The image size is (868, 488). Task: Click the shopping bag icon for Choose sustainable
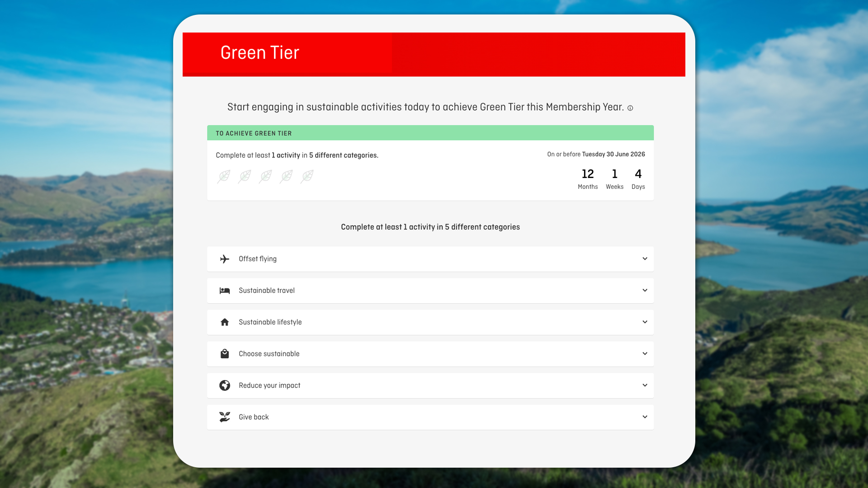tap(225, 354)
